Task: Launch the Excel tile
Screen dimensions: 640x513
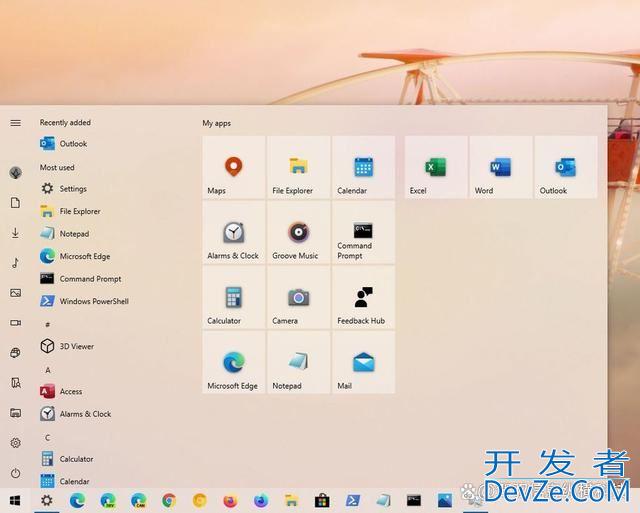Action: pos(436,167)
